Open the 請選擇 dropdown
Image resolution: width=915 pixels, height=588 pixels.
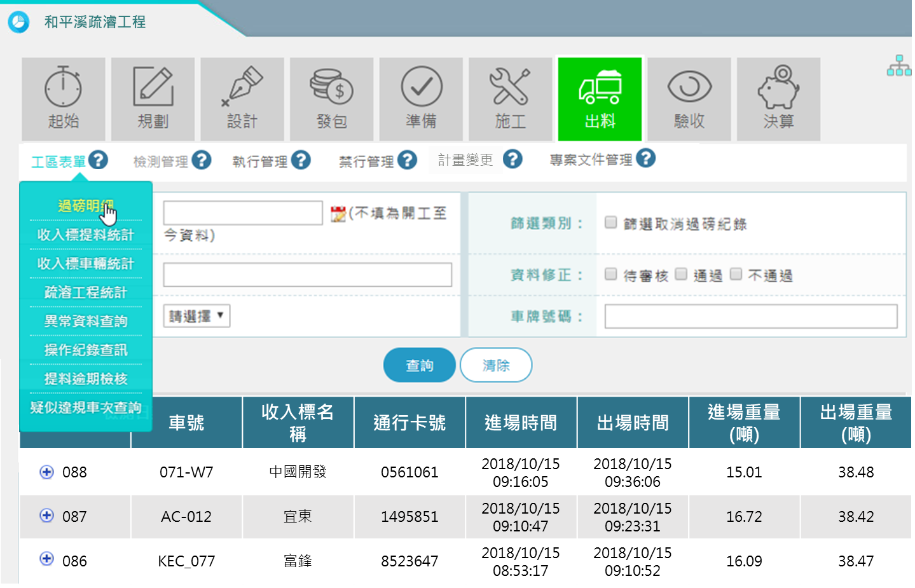pyautogui.click(x=196, y=316)
